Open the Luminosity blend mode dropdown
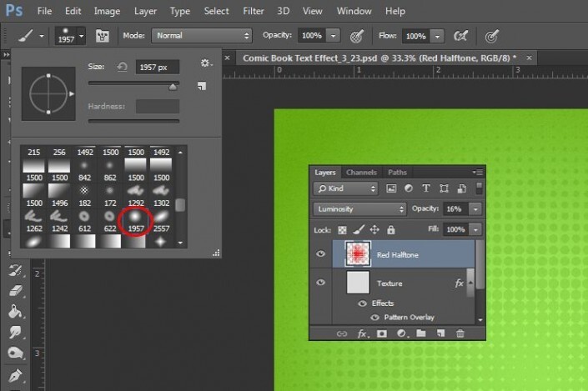 [359, 209]
